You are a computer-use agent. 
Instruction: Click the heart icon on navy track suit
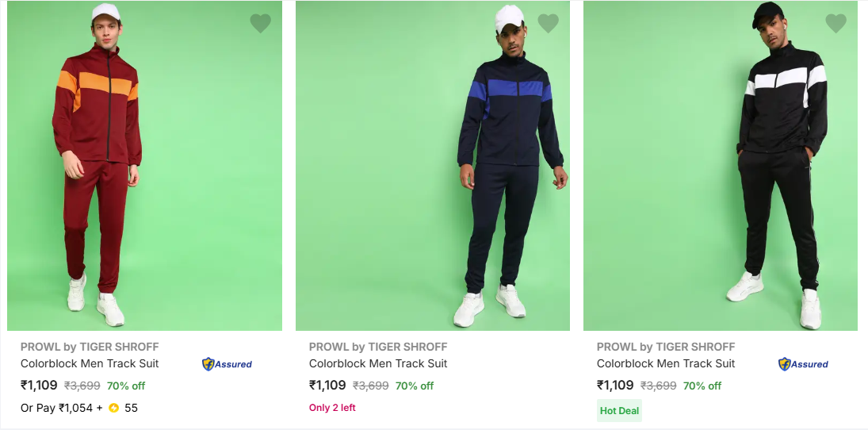pyautogui.click(x=548, y=23)
